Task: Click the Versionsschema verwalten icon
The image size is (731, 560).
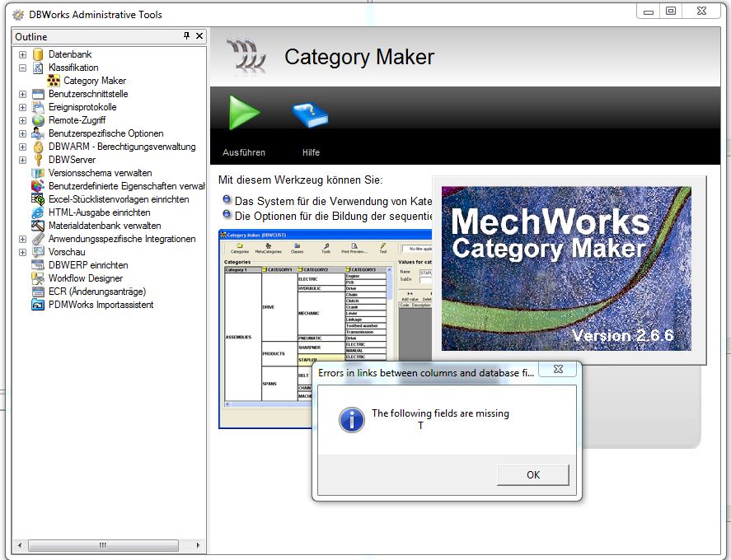Action: coord(38,173)
